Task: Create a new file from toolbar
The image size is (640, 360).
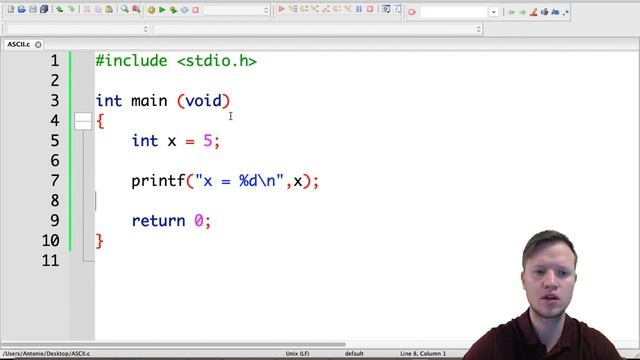Action: coord(11,9)
